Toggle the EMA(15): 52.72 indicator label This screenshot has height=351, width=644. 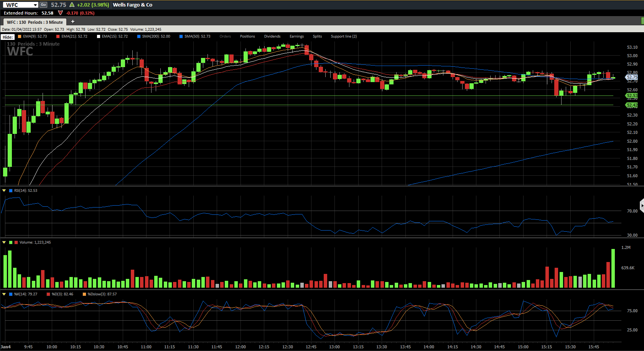[115, 36]
